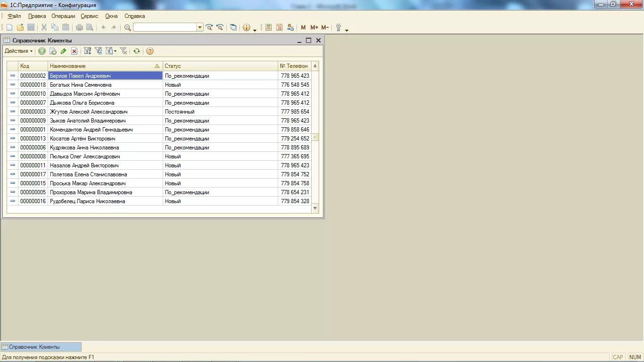The image size is (644, 362).
Task: Select row Рудобелец Лариса Николаевна
Action: coord(159,201)
